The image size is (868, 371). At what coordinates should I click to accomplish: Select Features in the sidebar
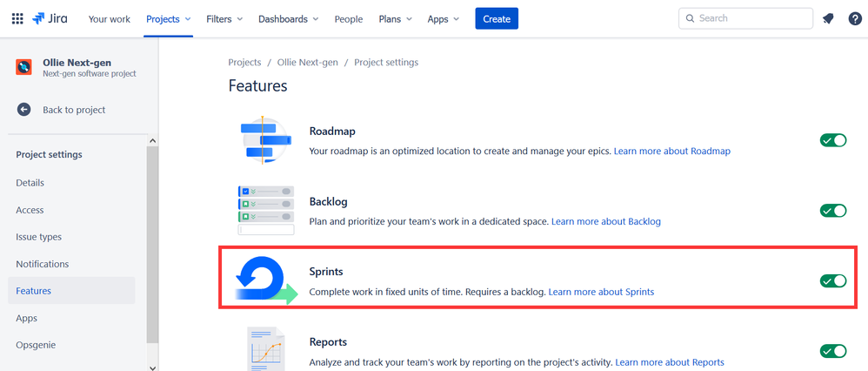click(x=71, y=291)
